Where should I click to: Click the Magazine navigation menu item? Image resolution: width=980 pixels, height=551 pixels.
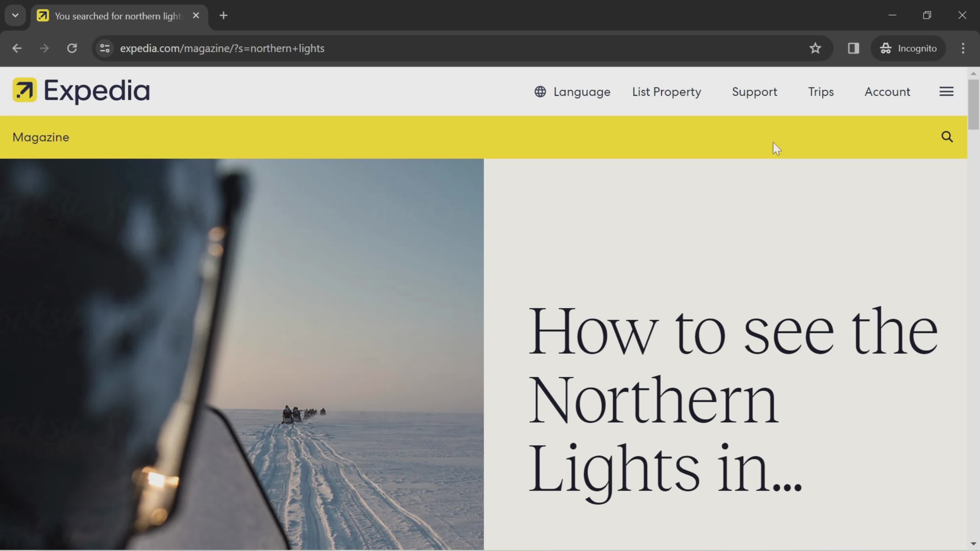pos(40,137)
